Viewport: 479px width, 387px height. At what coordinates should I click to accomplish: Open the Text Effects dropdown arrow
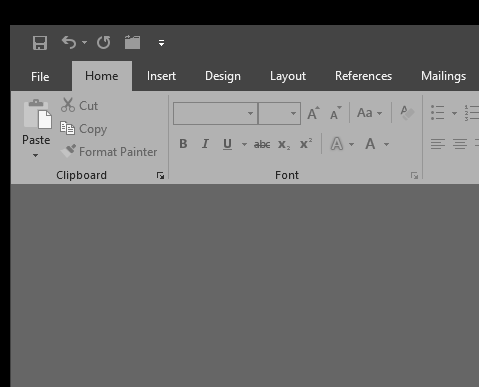pos(351,144)
